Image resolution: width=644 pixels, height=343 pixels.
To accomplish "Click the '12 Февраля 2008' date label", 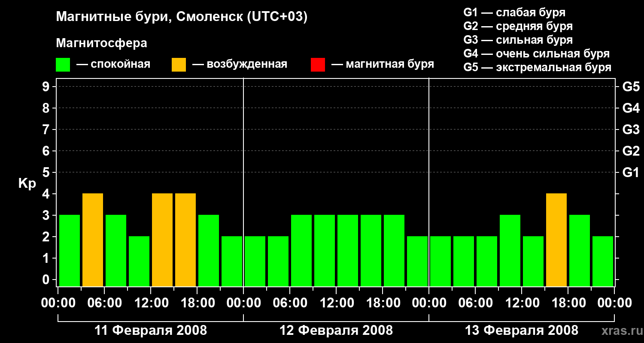I will [336, 331].
